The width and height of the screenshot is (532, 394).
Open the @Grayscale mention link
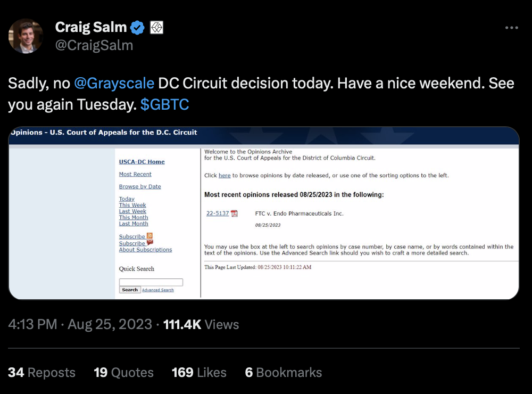[114, 84]
